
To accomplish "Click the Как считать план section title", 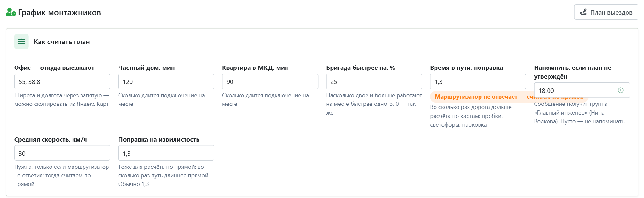I will 62,42.
